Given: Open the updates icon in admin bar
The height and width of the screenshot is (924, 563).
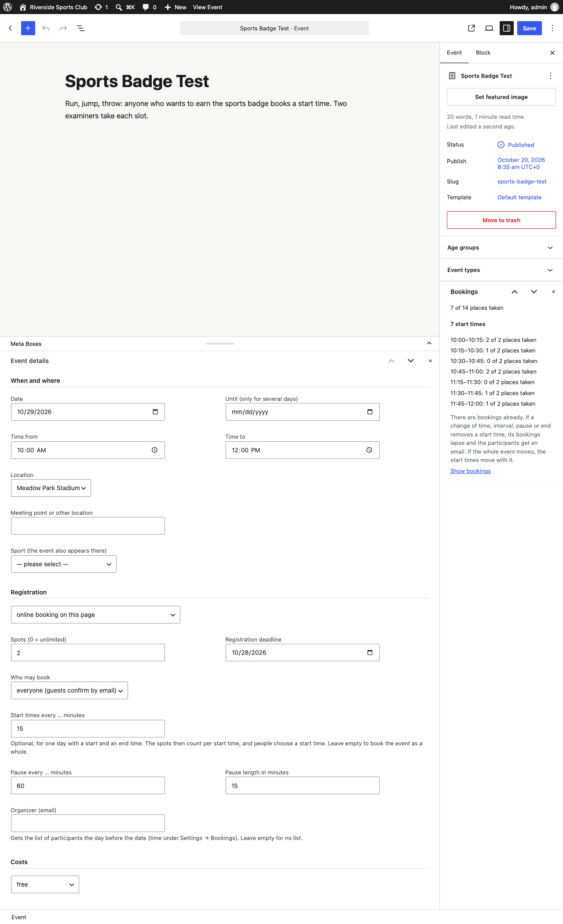Looking at the screenshot, I should click(x=99, y=7).
